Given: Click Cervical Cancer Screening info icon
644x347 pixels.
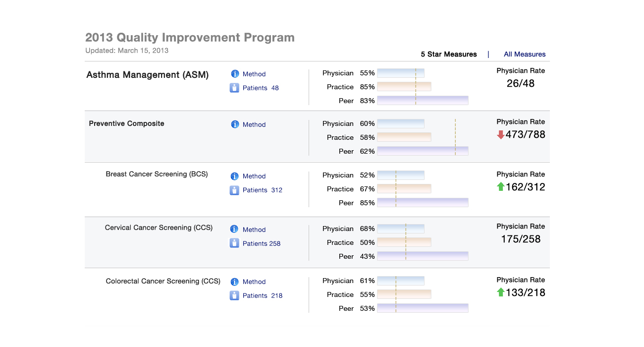Looking at the screenshot, I should (x=235, y=230).
